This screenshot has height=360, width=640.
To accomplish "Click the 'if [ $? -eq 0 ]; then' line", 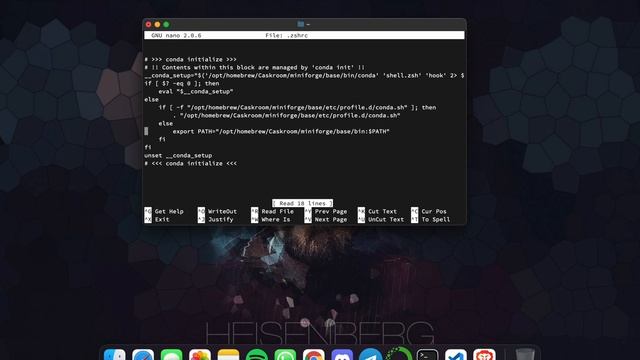I will [182, 83].
